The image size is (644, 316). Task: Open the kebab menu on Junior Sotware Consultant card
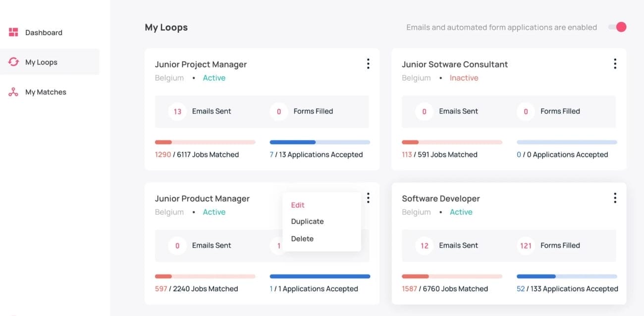pyautogui.click(x=615, y=63)
